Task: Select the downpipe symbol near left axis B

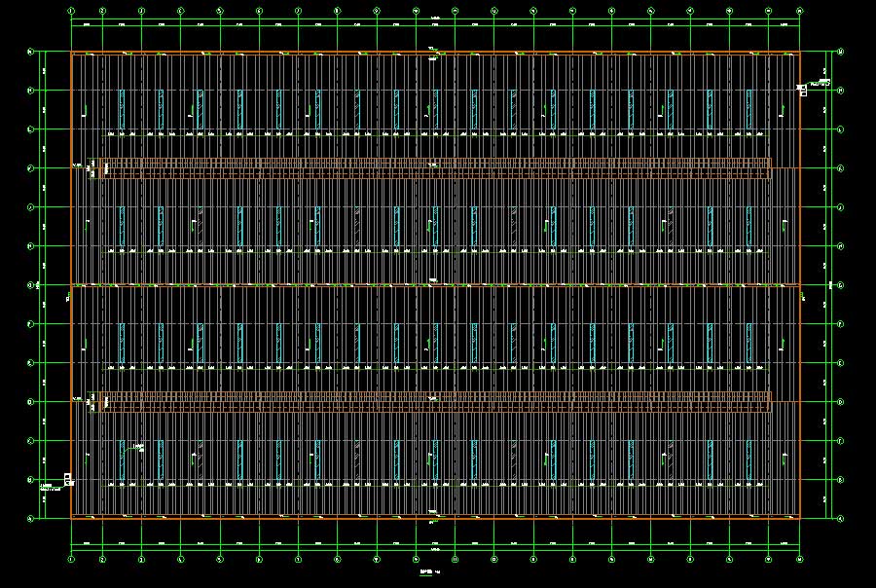Action: (x=67, y=479)
